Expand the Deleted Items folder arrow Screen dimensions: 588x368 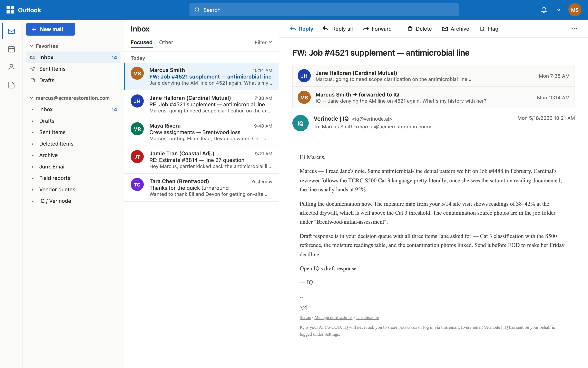pos(32,144)
